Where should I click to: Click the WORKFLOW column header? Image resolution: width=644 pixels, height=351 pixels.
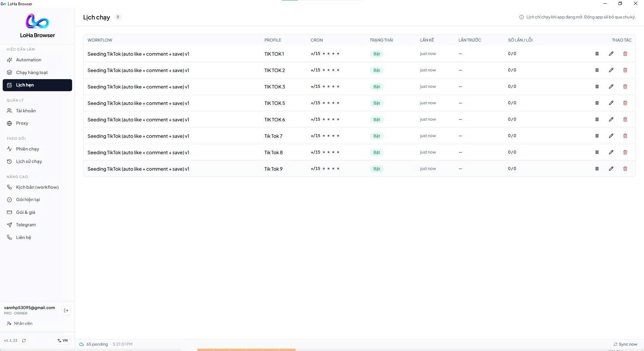pos(100,40)
